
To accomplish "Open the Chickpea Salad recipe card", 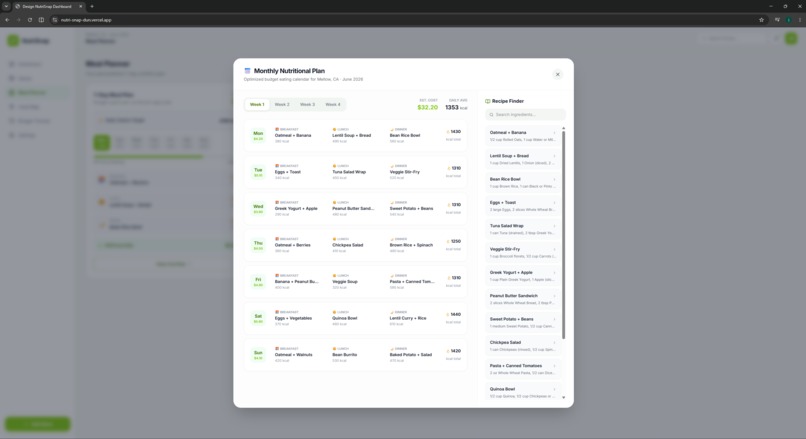I will [x=522, y=346].
